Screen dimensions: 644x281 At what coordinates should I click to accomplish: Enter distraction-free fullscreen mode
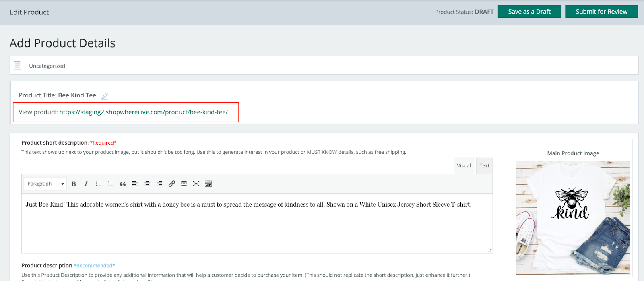tap(196, 184)
